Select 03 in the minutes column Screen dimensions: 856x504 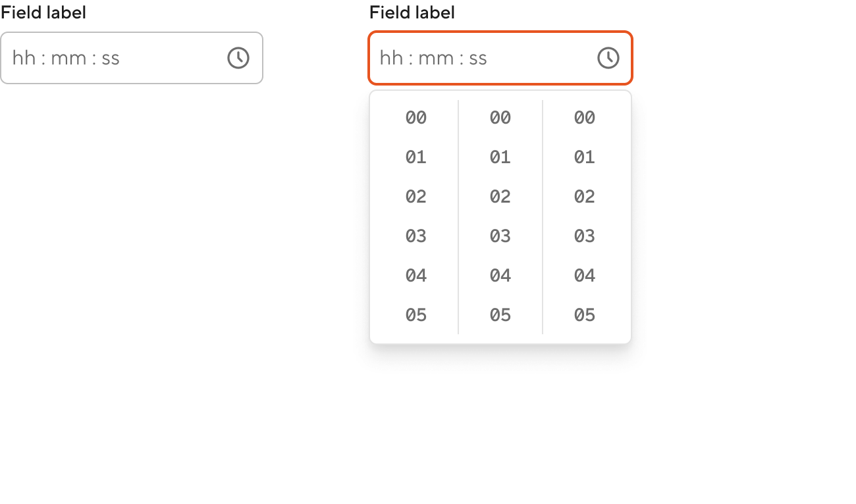[x=500, y=236]
